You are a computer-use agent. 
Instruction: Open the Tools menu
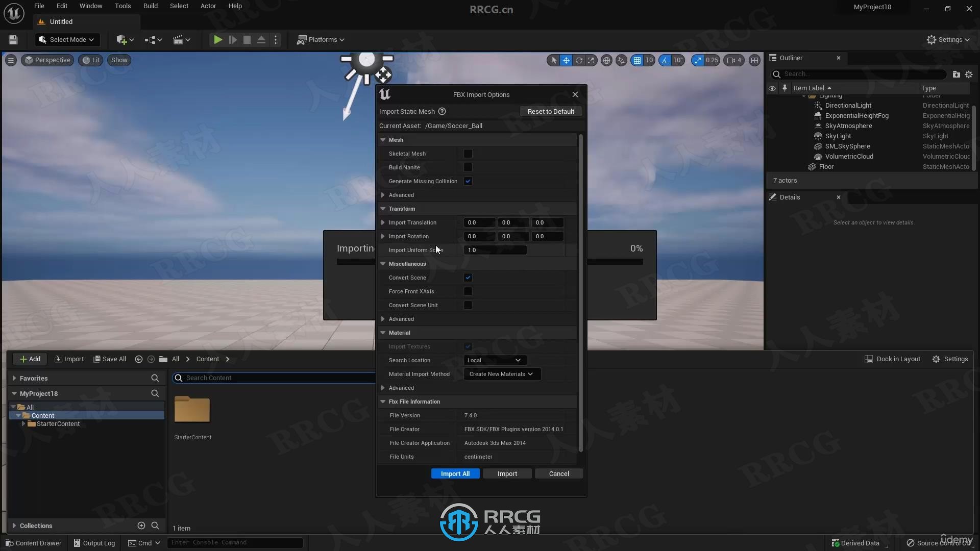click(122, 6)
